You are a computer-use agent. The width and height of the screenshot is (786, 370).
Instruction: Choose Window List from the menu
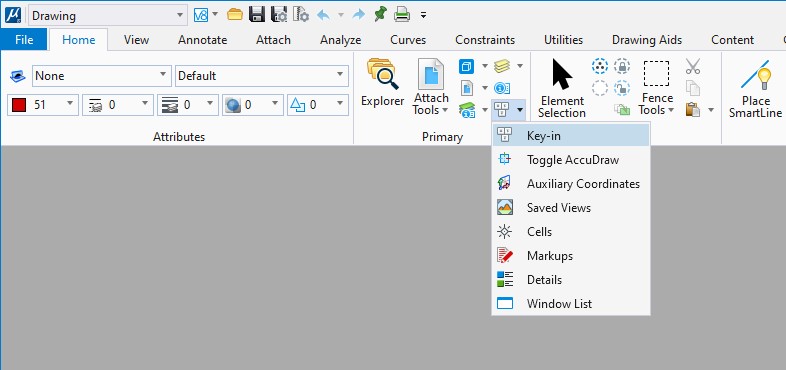570,304
